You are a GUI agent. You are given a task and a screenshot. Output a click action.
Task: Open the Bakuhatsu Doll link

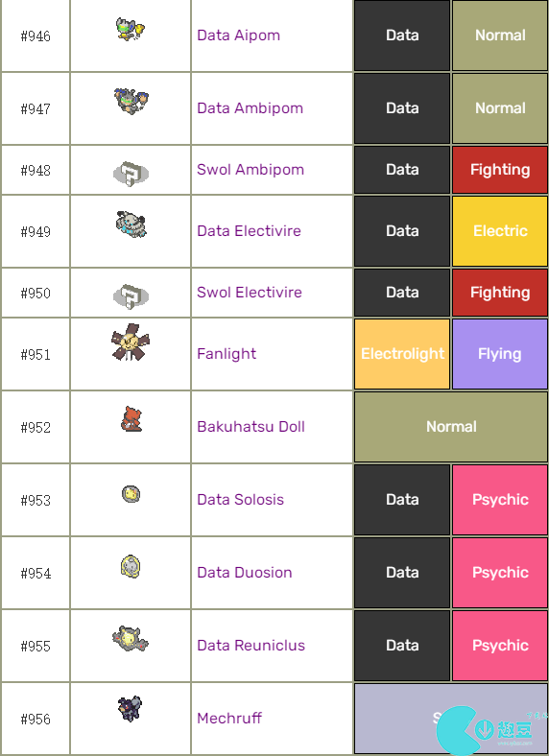coord(251,427)
